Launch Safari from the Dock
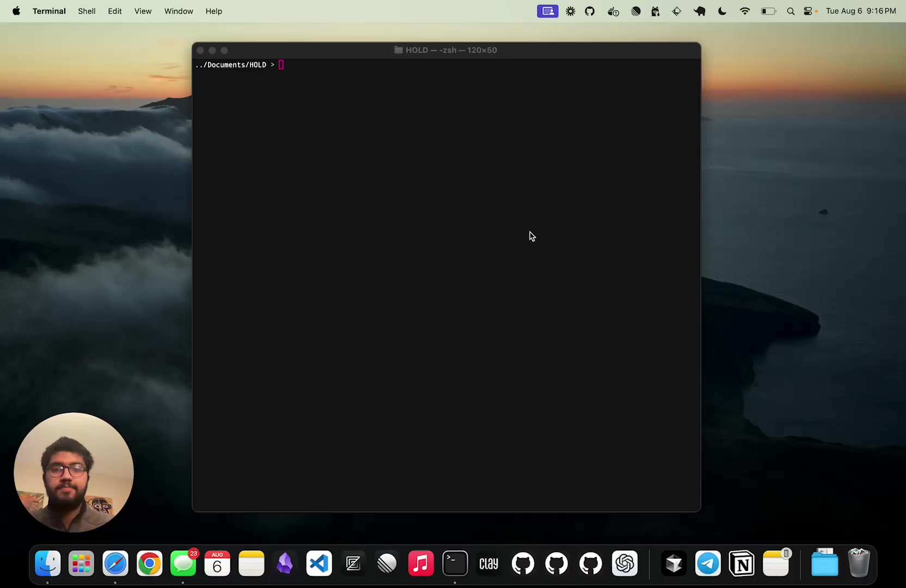Screen dimensions: 906x588 (x=115, y=563)
